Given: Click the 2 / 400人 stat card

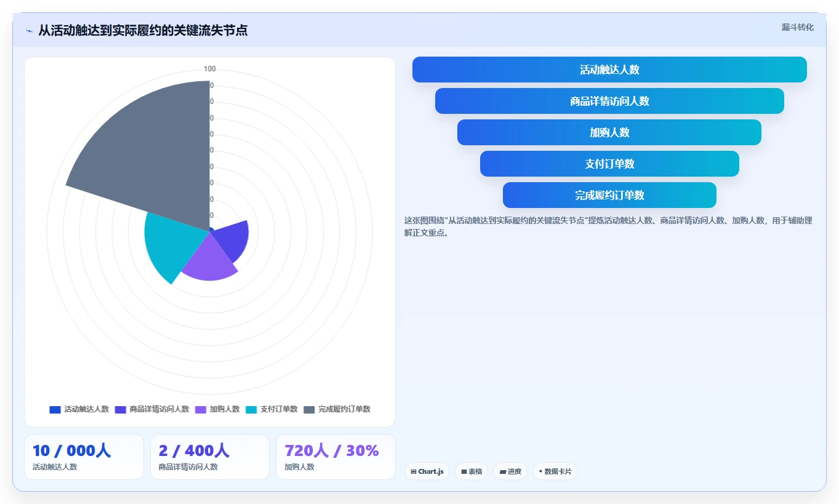Looking at the screenshot, I should pyautogui.click(x=210, y=457).
